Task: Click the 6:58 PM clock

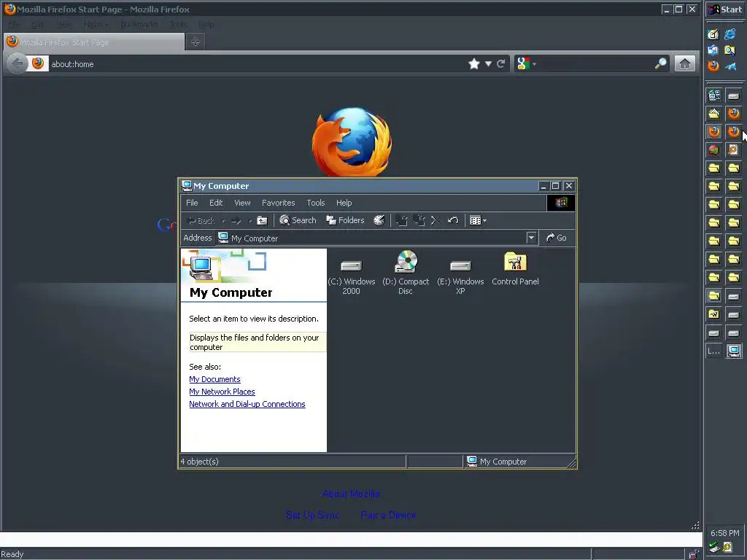Action: [x=724, y=533]
